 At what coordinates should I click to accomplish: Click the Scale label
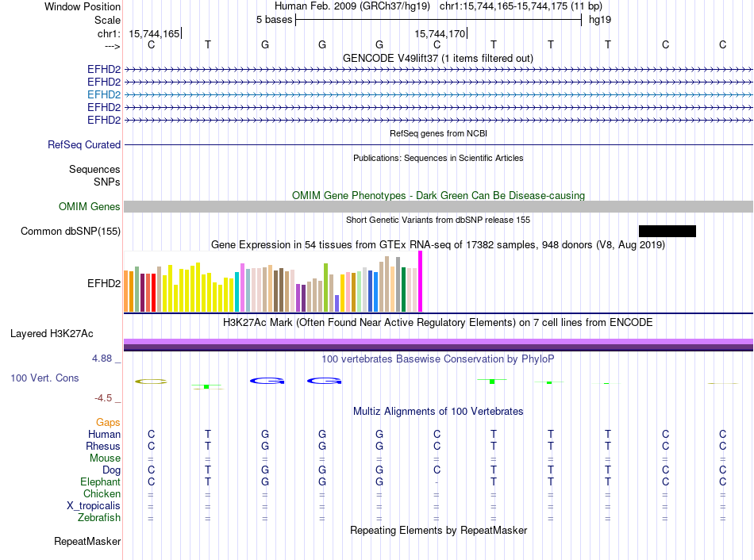[107, 20]
